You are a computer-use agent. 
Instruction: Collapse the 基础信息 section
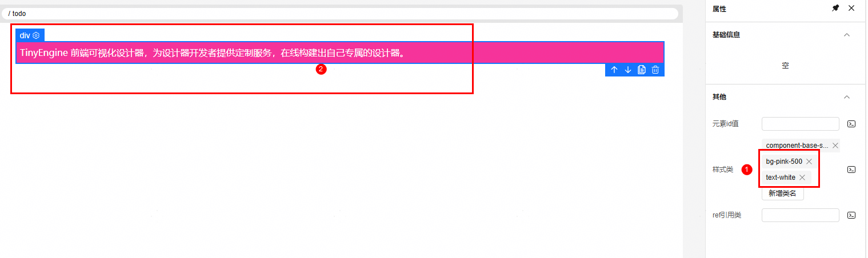(x=847, y=35)
